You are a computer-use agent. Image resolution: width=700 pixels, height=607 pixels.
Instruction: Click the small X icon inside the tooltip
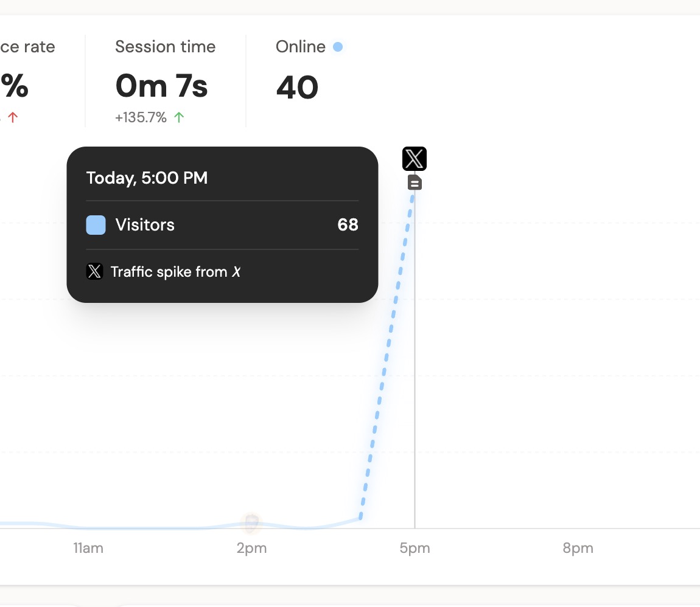tap(94, 271)
